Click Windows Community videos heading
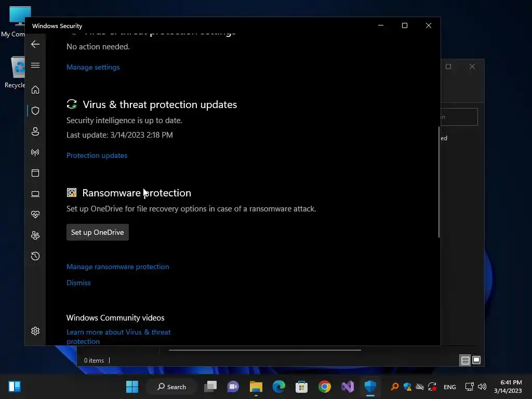The image size is (532, 399). coord(115,318)
